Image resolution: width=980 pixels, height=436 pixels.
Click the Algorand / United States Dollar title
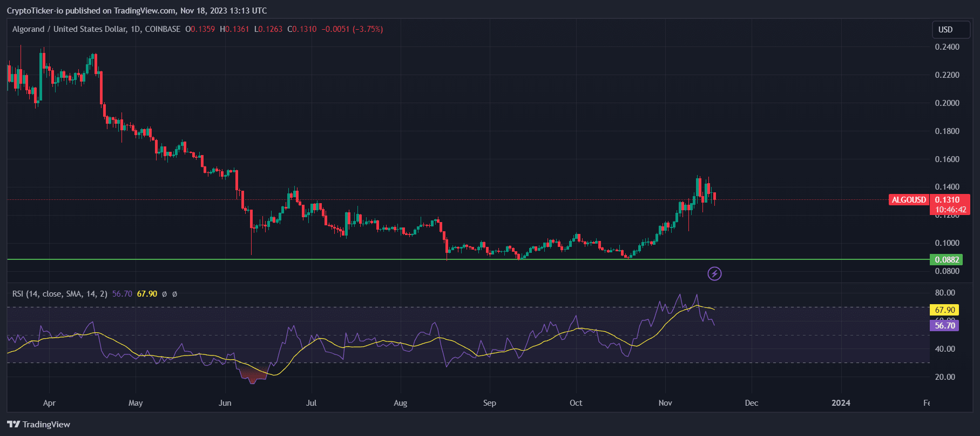(69, 29)
